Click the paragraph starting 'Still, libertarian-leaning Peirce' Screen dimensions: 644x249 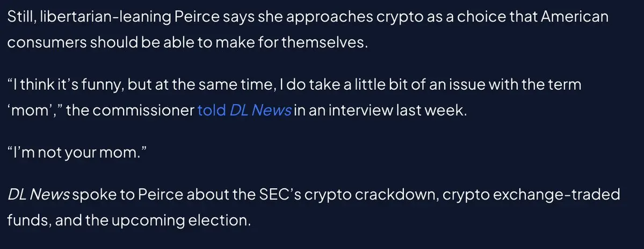point(308,30)
